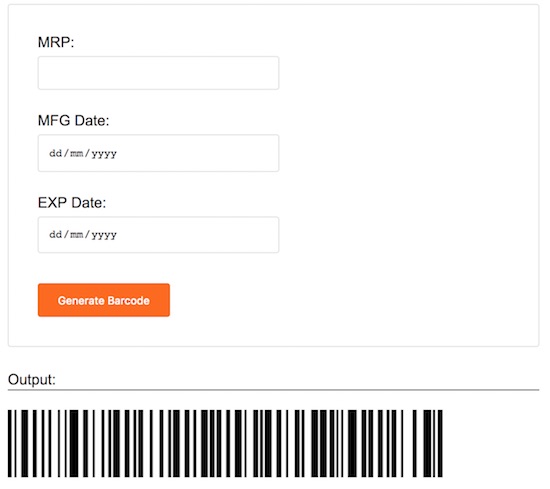Image resolution: width=550 pixels, height=489 pixels.
Task: Click the orange Generate Barcode button
Action: tap(104, 300)
